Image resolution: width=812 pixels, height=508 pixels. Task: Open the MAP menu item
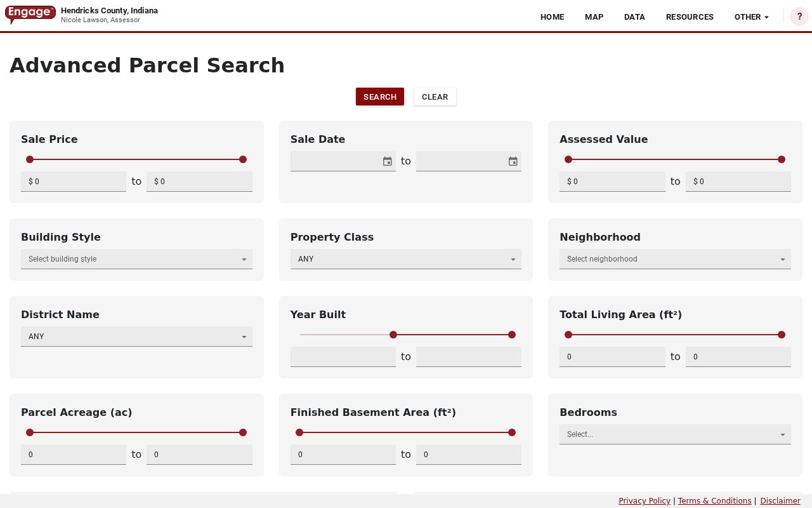594,17
